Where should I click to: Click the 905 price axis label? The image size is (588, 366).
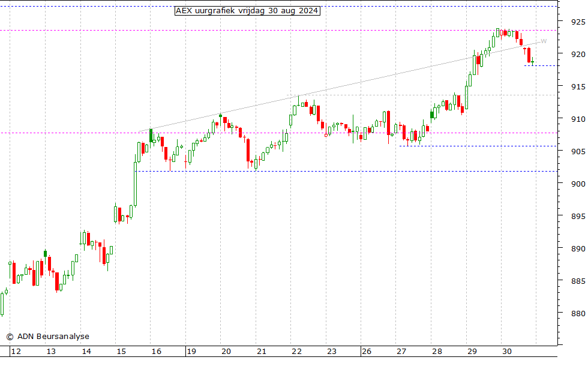click(578, 151)
